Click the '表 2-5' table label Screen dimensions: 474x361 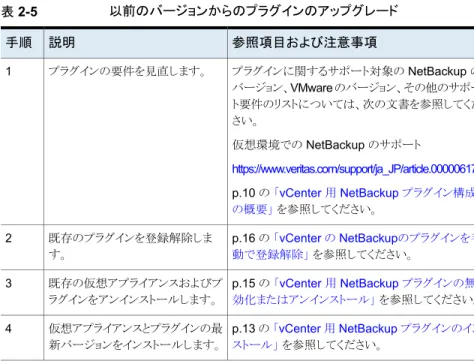[19, 12]
